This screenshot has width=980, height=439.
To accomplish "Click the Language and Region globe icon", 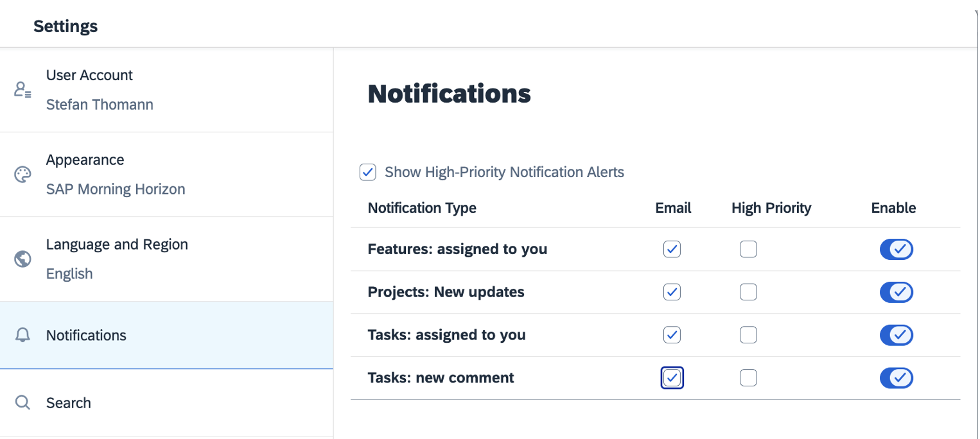I will (x=23, y=259).
